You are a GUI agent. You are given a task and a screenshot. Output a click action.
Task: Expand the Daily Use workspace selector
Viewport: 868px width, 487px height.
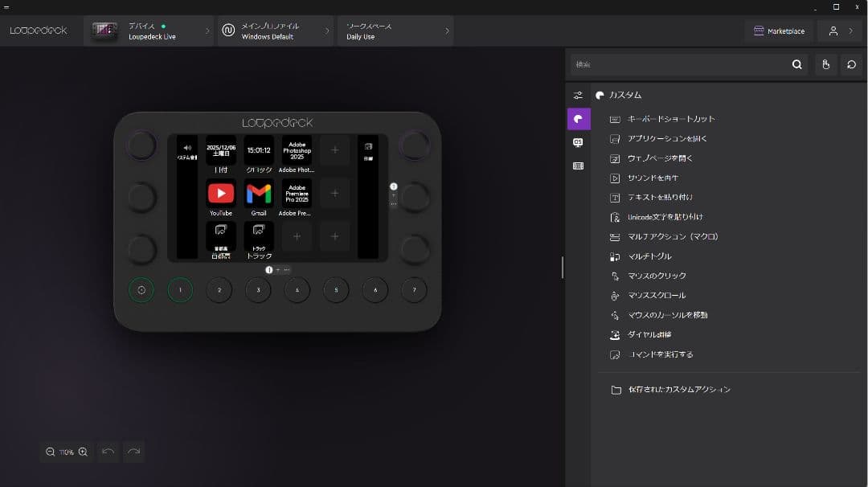pos(395,31)
